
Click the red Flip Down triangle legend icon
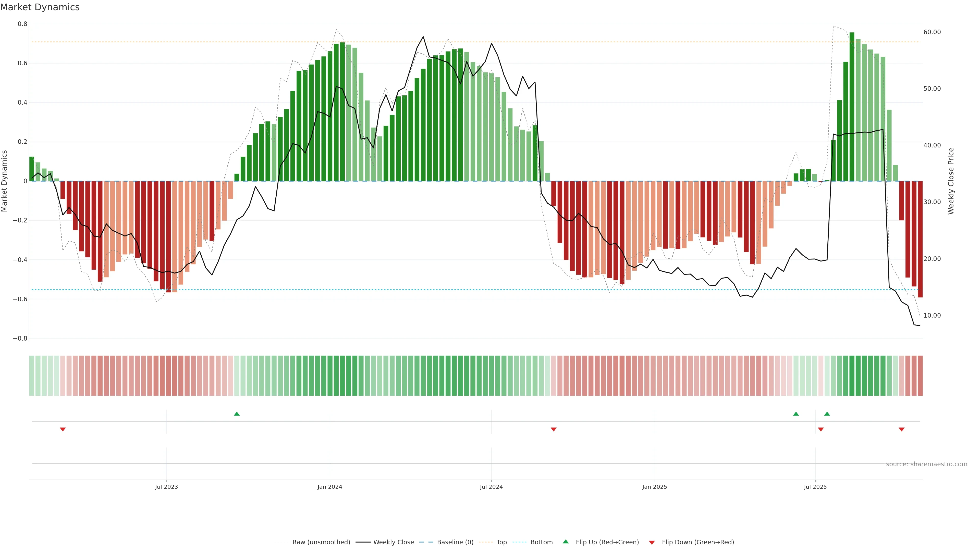652,542
